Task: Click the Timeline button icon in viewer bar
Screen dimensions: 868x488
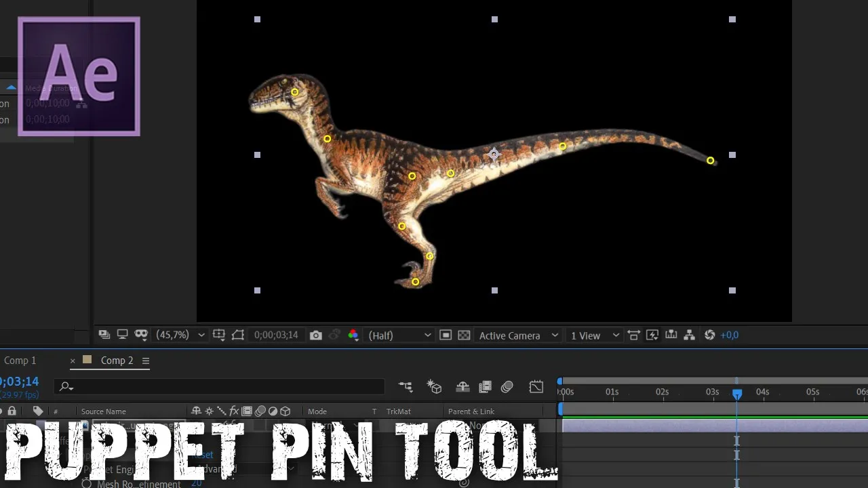Action: click(671, 335)
